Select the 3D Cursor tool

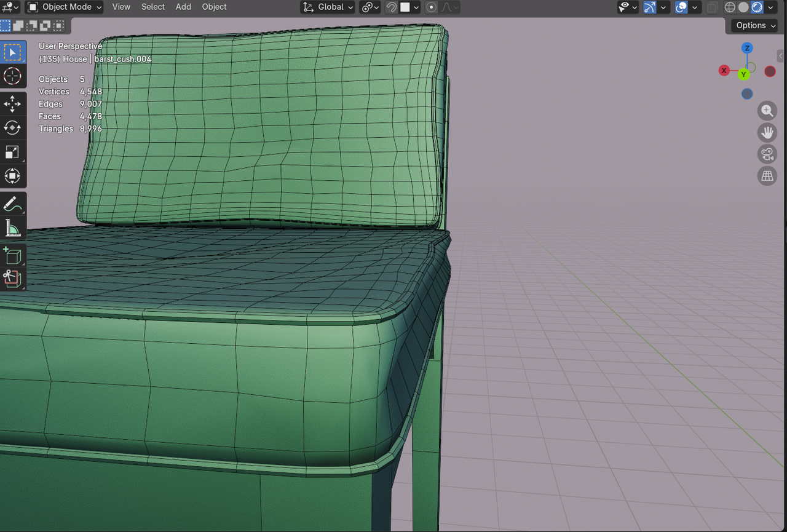coord(12,76)
